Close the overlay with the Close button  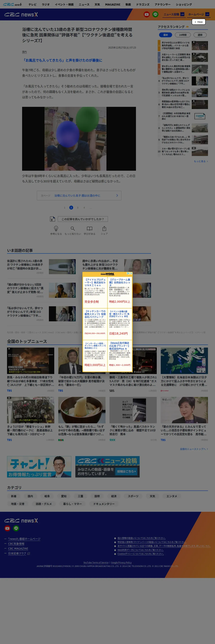[x=199, y=22]
